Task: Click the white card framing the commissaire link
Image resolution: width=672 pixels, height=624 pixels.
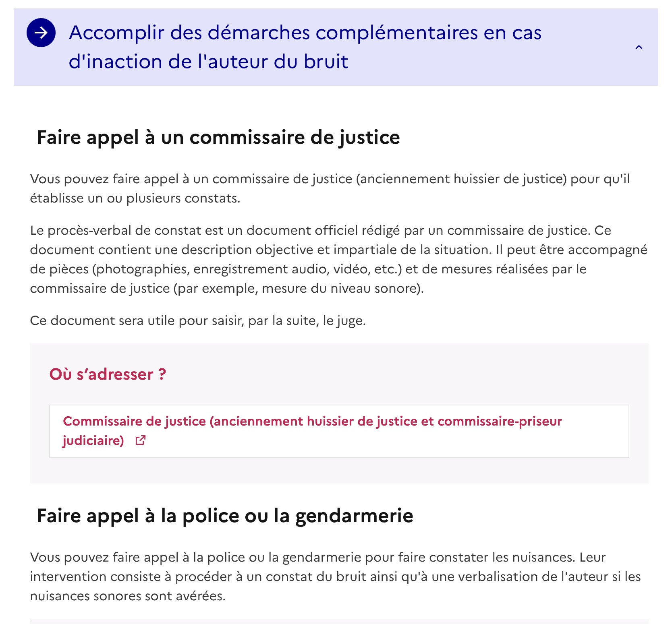Action: 339,431
